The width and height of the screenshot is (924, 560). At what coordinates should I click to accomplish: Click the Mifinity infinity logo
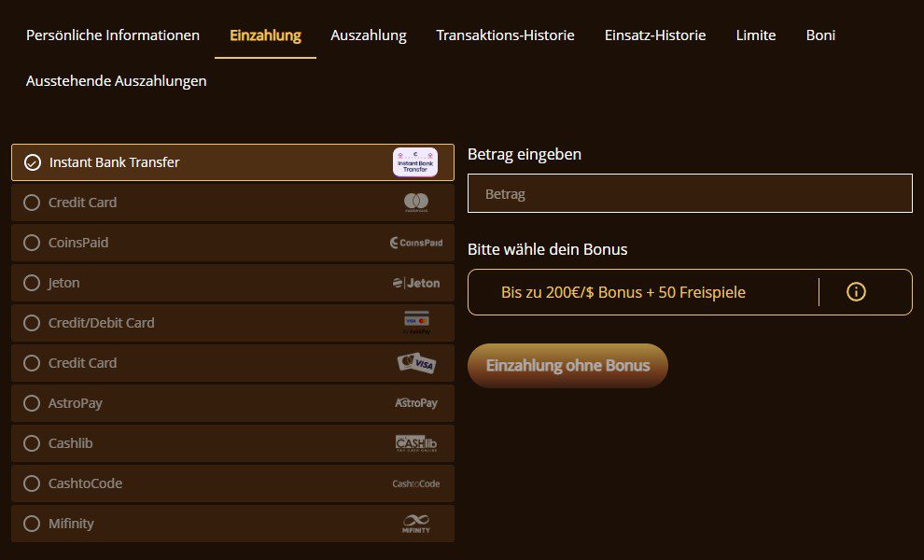point(416,524)
